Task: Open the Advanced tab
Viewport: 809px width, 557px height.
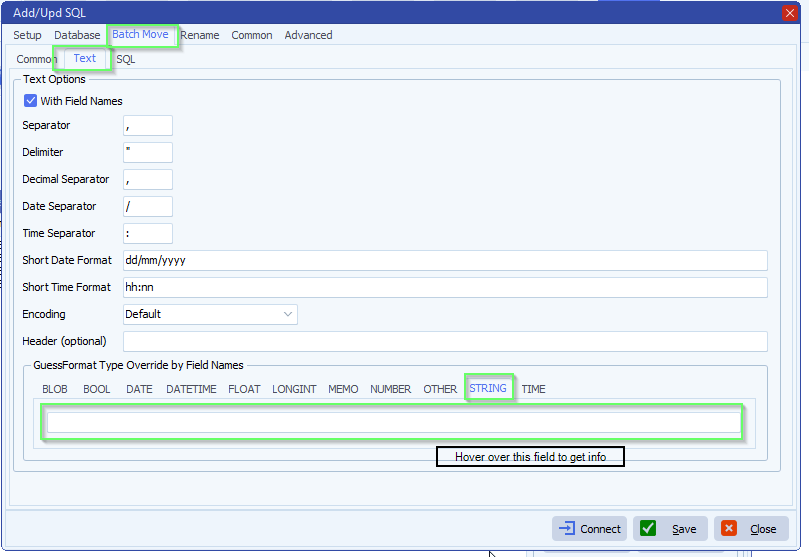Action: 309,35
